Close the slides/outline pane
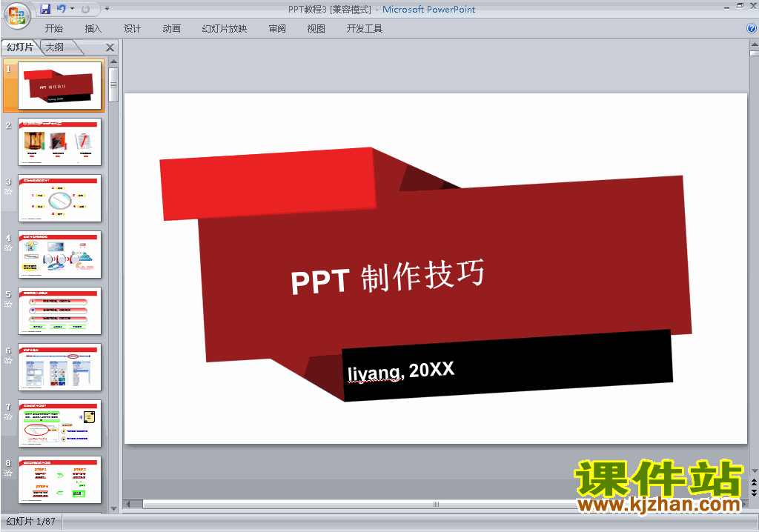 pos(110,47)
